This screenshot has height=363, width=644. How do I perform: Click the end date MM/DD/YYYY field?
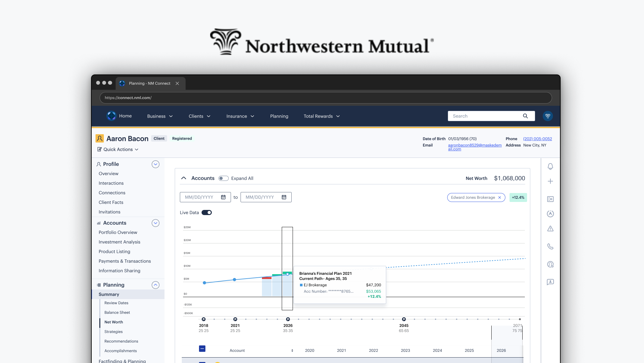tap(266, 197)
